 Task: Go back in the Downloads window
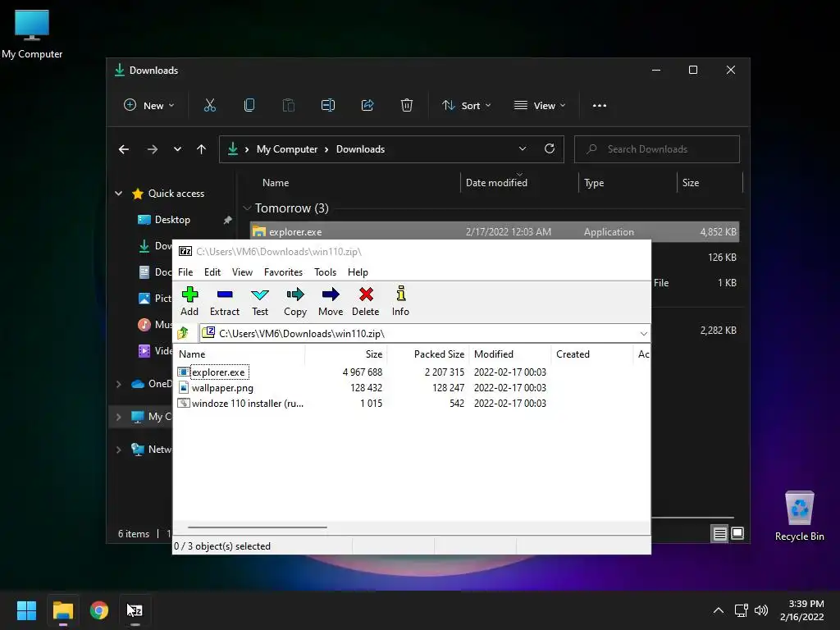click(x=124, y=149)
